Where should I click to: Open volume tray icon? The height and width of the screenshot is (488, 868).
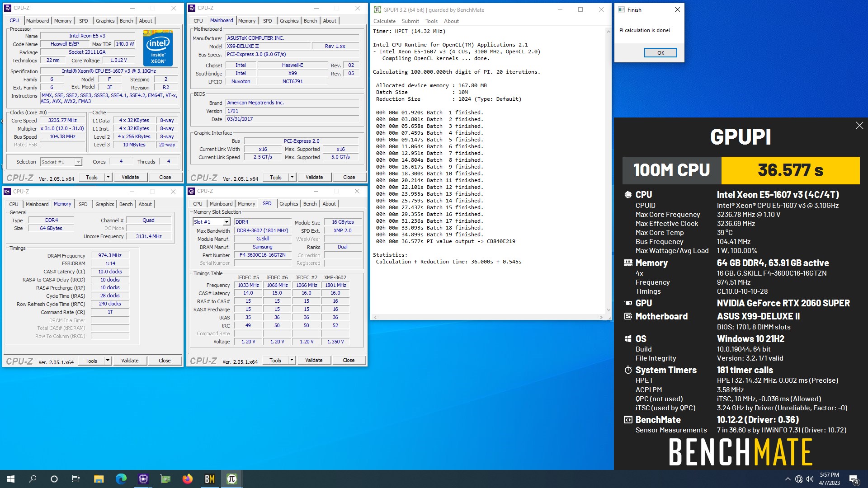point(810,479)
